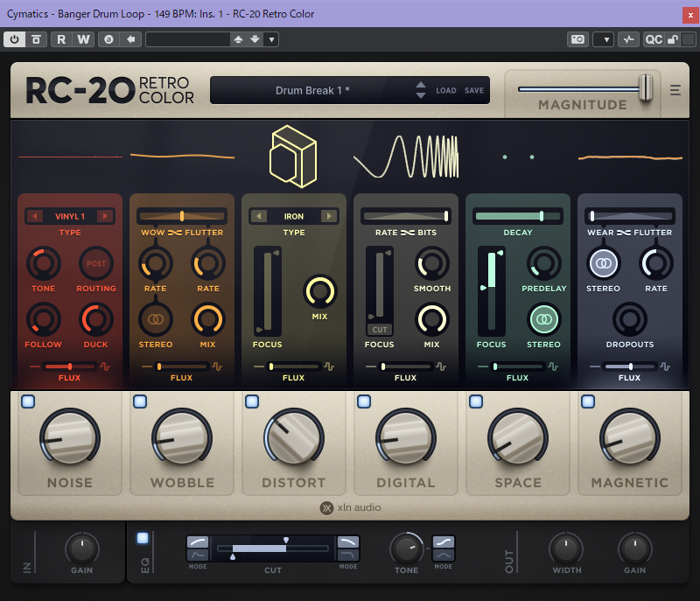700x601 pixels.
Task: Click the Rate/Bits balance slider
Action: pyautogui.click(x=406, y=216)
